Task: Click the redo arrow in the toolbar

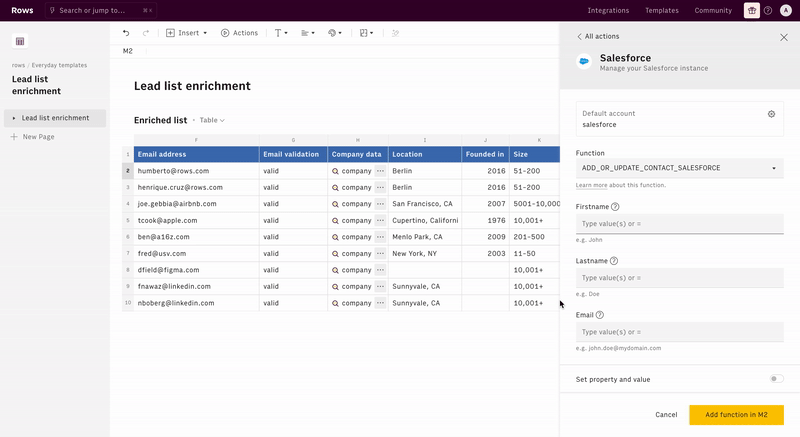Action: (146, 33)
